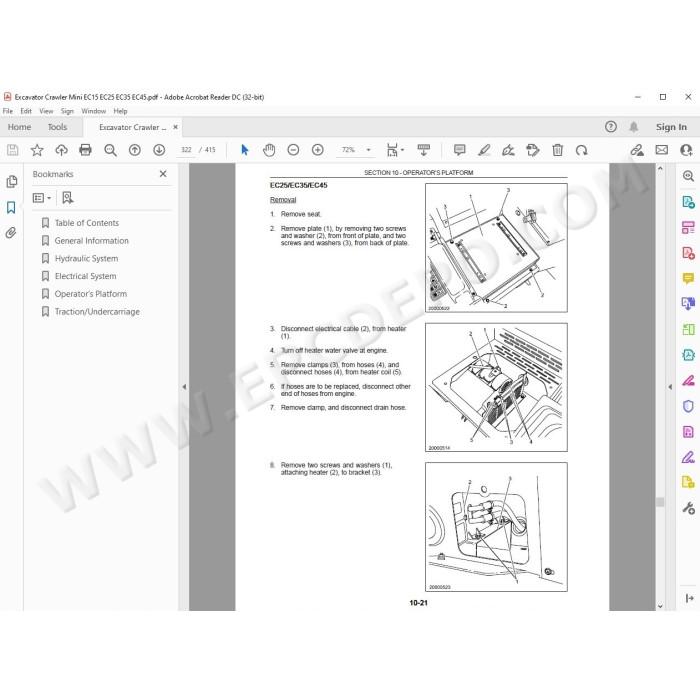700x700 pixels.
Task: Open the find text magnifier icon
Action: 110,150
